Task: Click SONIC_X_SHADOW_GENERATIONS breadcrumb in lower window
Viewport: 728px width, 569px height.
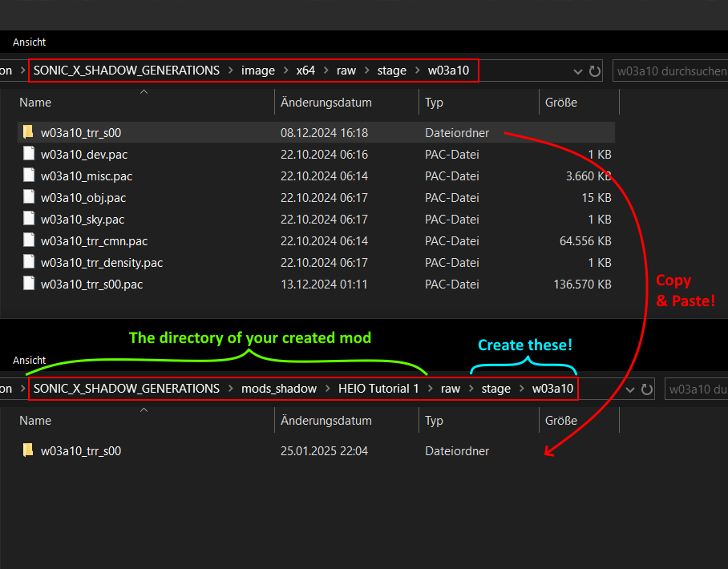Action: pos(127,389)
